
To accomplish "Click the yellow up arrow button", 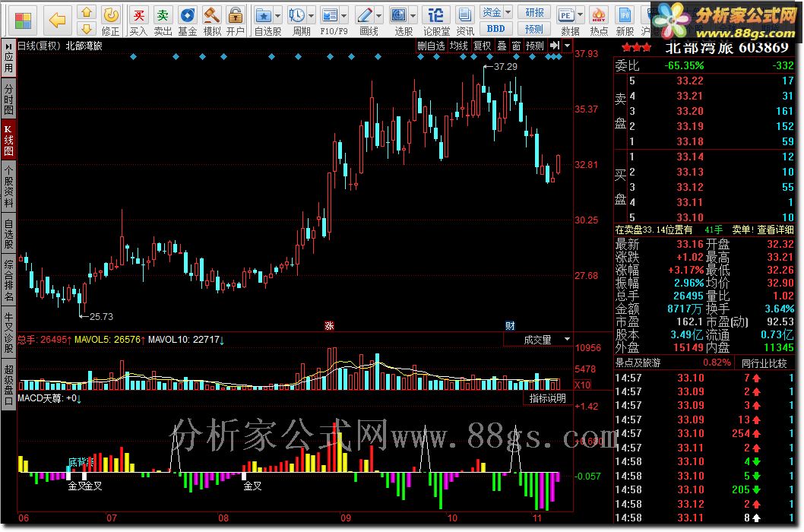I will pos(87,12).
